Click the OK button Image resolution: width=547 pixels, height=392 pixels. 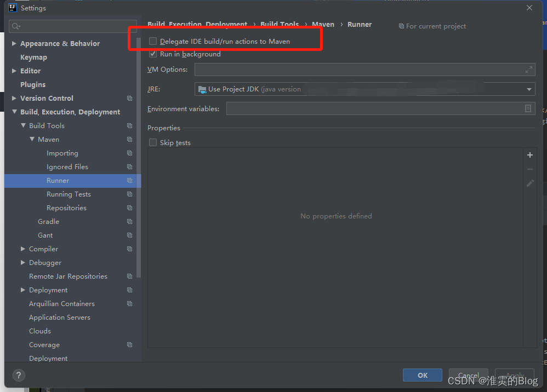[423, 375]
